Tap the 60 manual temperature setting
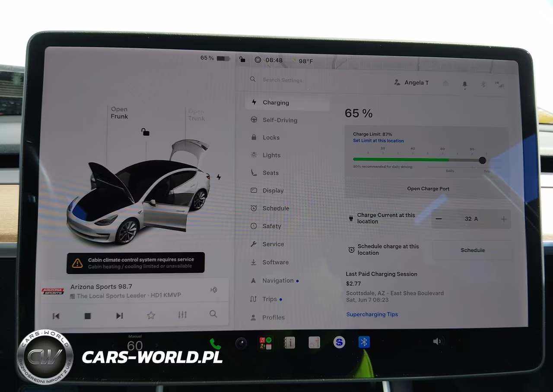 [135, 345]
